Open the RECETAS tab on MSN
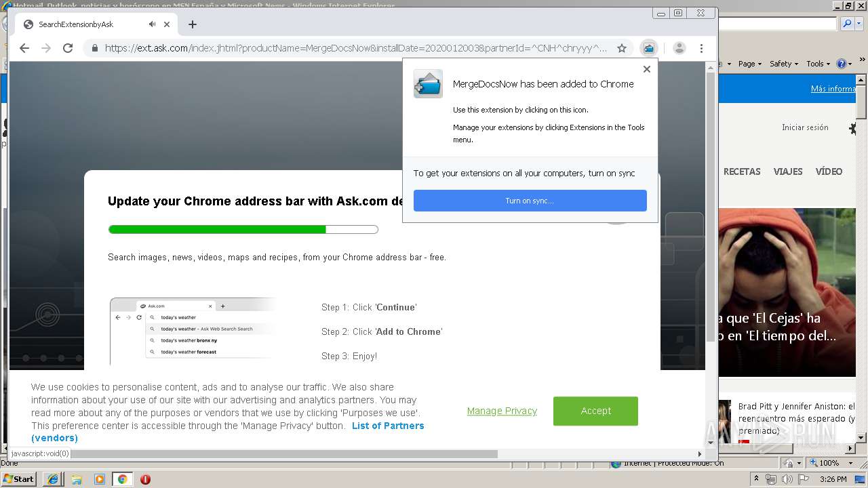Screen dimensions: 868x488 tap(742, 171)
